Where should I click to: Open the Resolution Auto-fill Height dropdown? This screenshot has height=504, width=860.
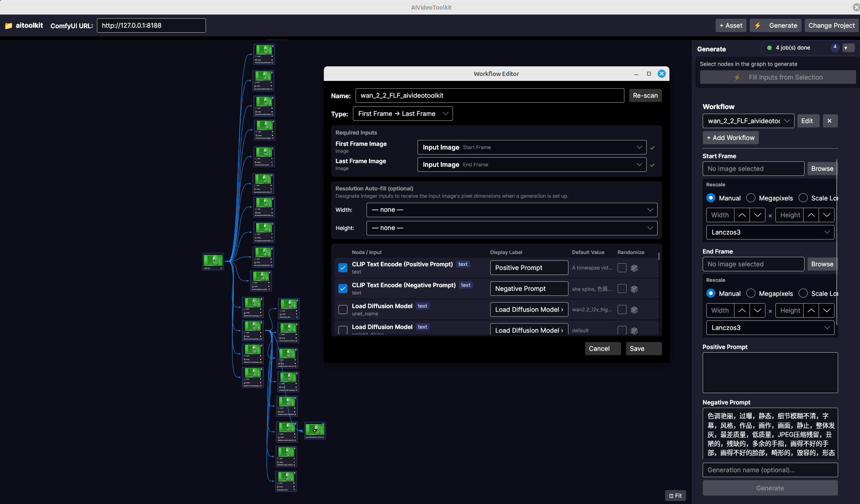point(512,228)
